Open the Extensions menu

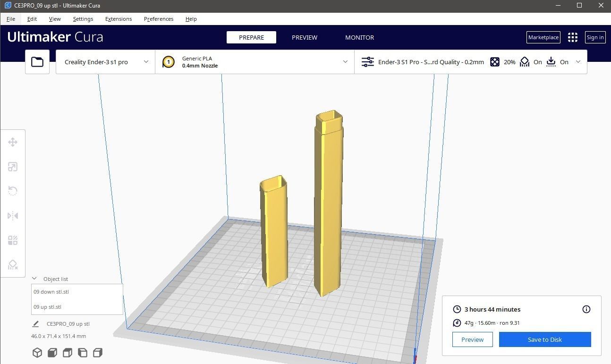[x=119, y=19]
